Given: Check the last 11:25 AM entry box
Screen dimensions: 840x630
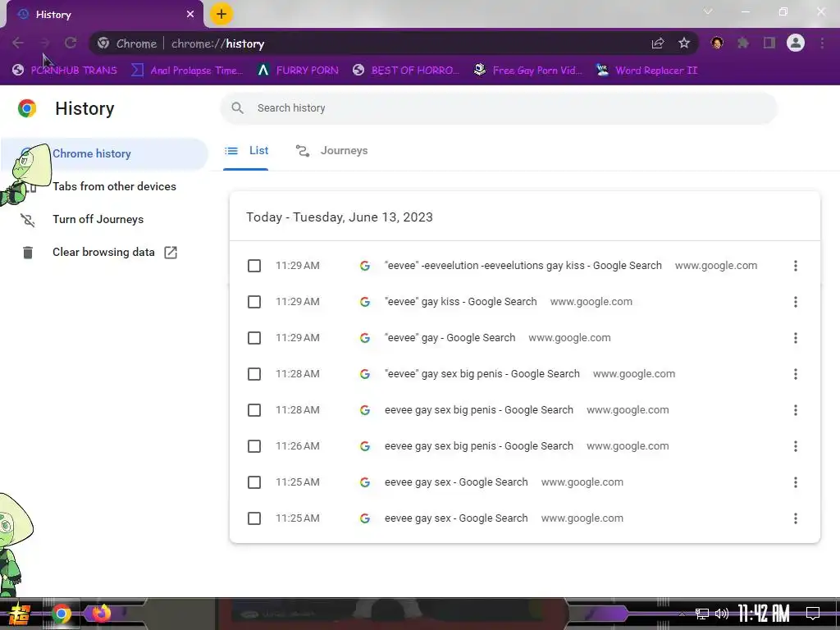Looking at the screenshot, I should point(254,518).
